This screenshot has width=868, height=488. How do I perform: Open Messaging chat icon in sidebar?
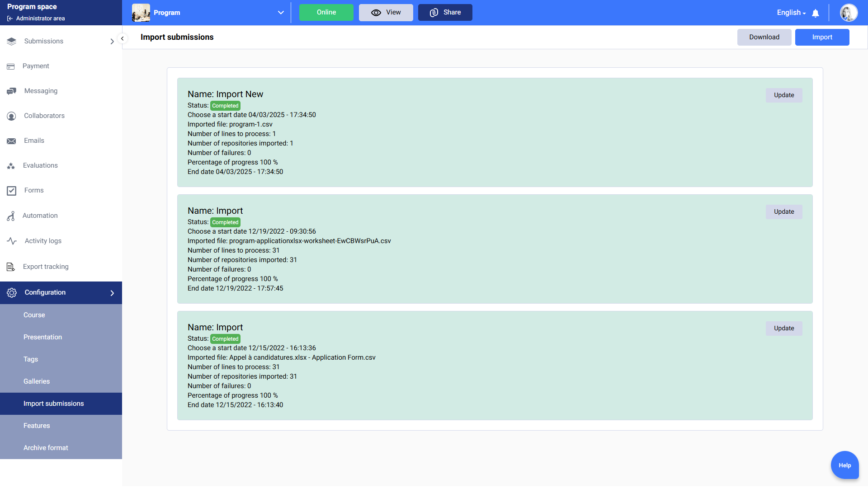[x=12, y=91]
